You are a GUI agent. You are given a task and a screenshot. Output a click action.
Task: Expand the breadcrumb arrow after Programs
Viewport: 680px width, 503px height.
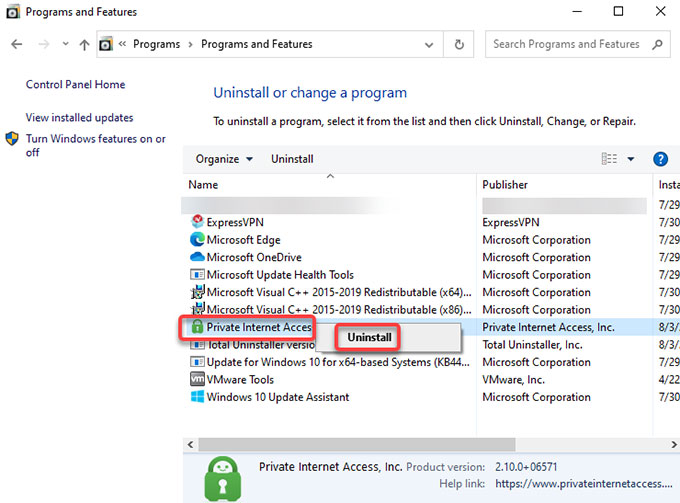point(190,44)
